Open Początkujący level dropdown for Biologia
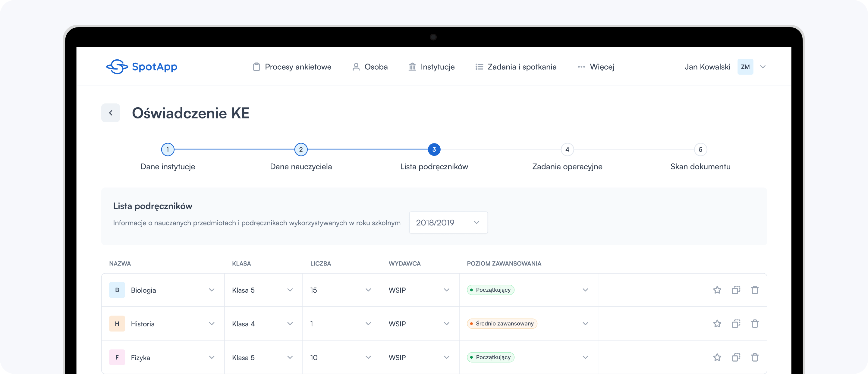 pyautogui.click(x=529, y=290)
